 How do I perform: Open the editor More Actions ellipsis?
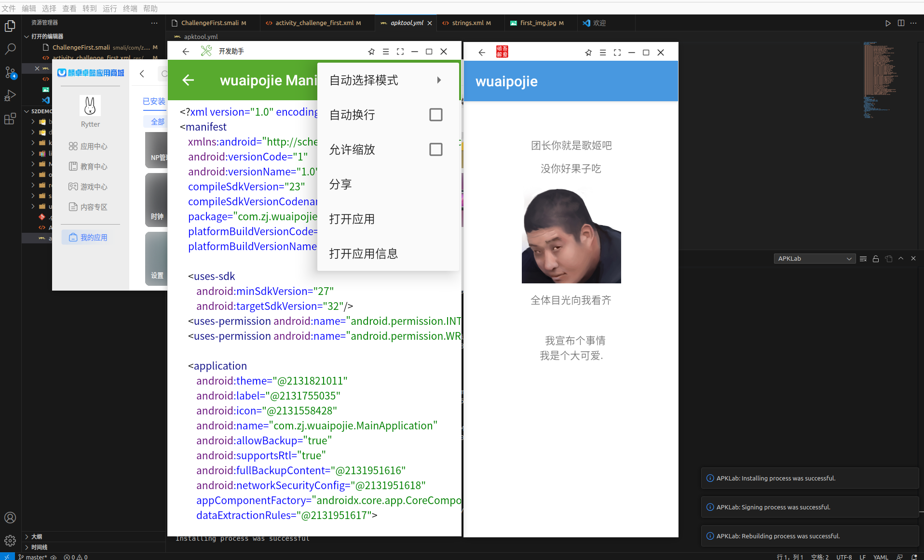point(913,23)
